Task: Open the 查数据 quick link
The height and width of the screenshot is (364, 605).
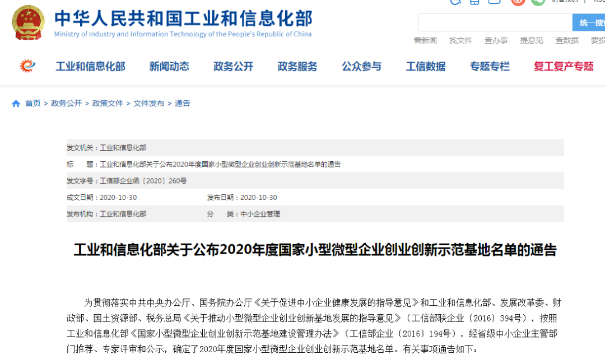Action: (567, 40)
